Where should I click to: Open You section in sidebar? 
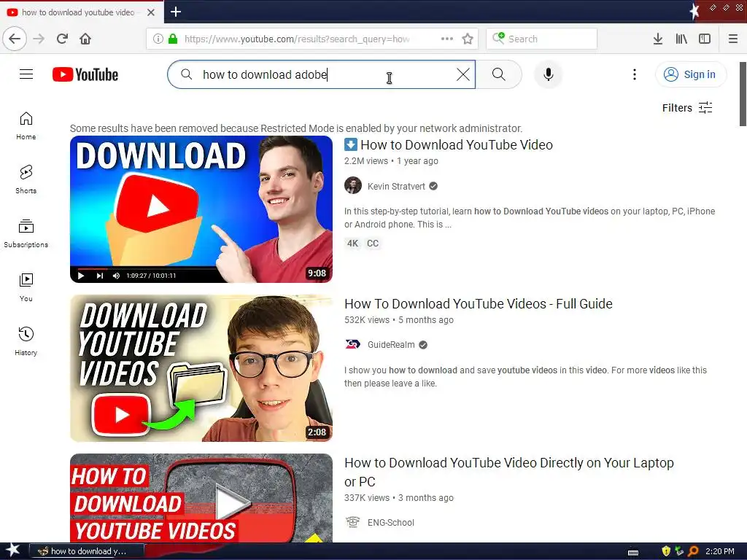click(x=26, y=287)
